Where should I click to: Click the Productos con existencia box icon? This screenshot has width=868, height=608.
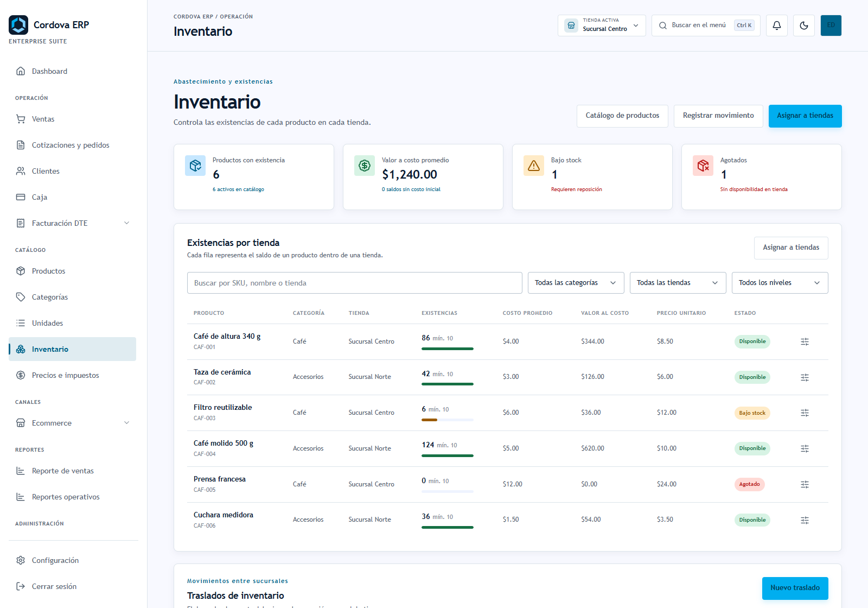(195, 166)
